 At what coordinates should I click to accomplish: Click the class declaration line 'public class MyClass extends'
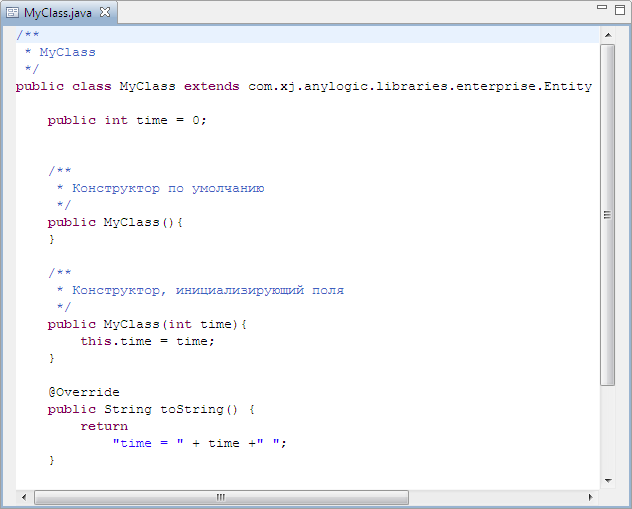[x=127, y=86]
